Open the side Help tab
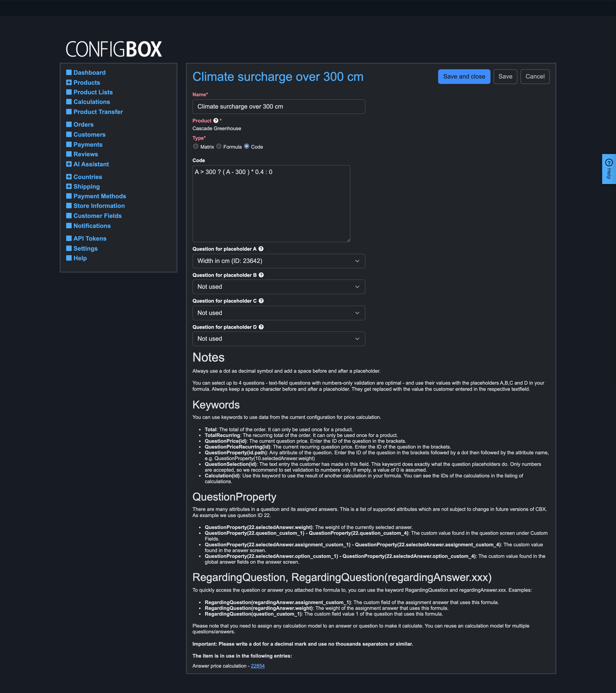Image resolution: width=616 pixels, height=693 pixels. 609,169
